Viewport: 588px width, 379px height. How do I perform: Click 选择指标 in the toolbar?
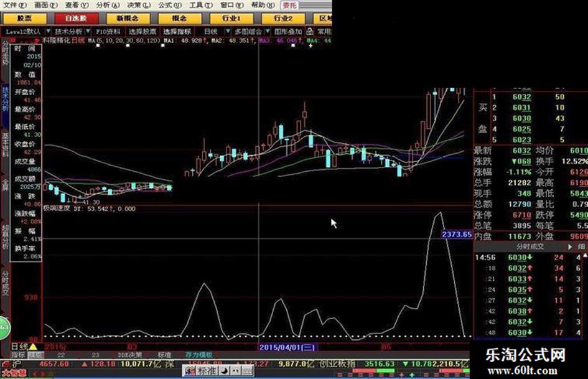(177, 32)
